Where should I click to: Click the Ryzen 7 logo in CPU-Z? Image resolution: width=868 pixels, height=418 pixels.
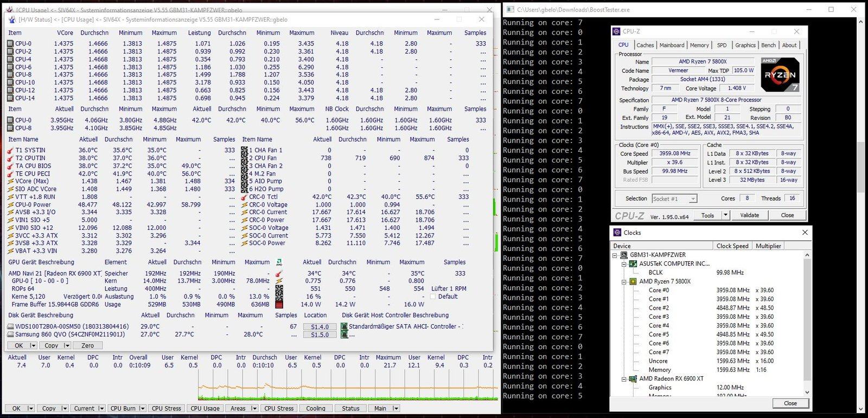tap(780, 74)
